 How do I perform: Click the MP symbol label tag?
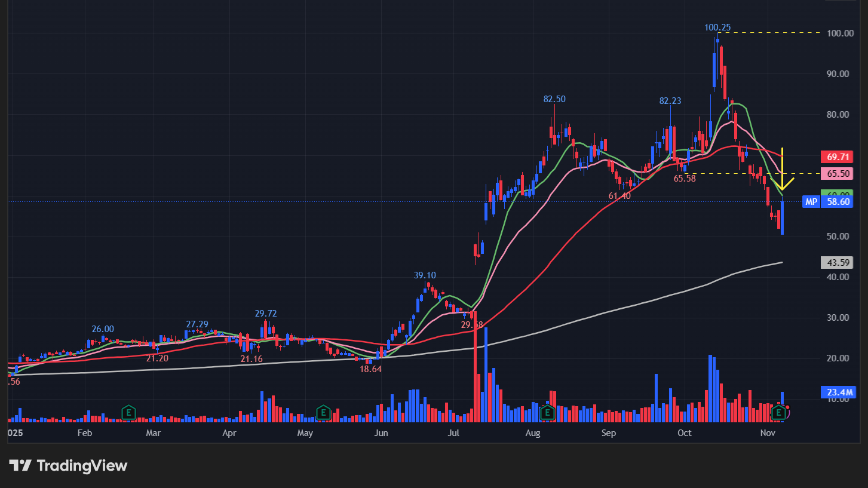pyautogui.click(x=811, y=202)
